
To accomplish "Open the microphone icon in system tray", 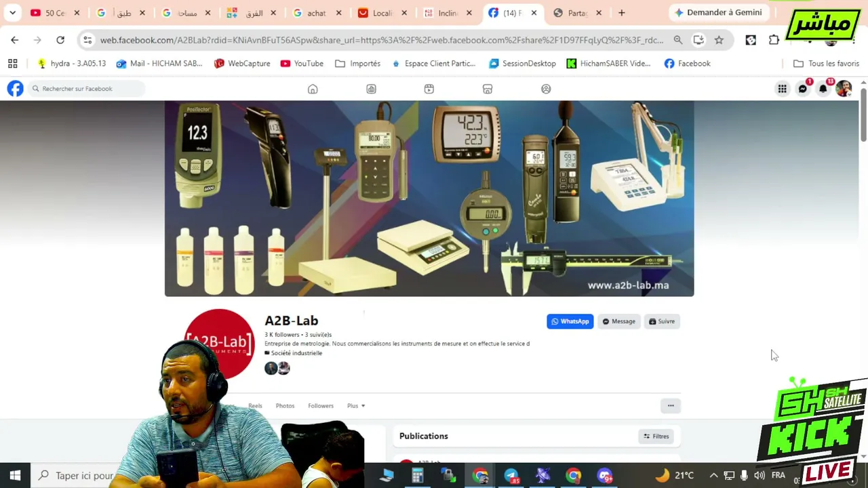I will [x=744, y=476].
